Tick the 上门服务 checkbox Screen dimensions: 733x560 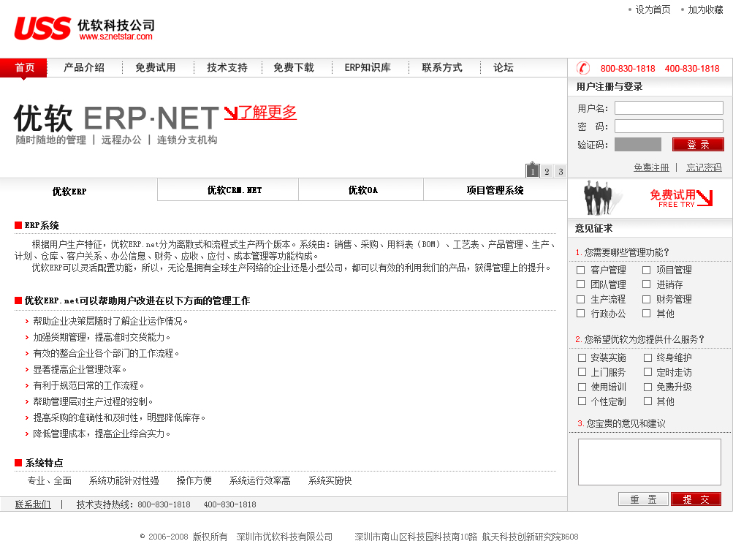click(x=582, y=372)
